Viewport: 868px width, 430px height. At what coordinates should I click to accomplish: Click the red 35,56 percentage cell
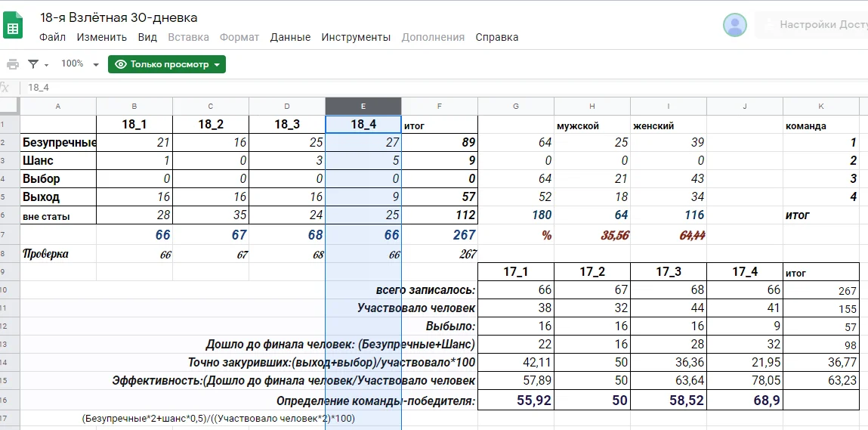pos(592,235)
